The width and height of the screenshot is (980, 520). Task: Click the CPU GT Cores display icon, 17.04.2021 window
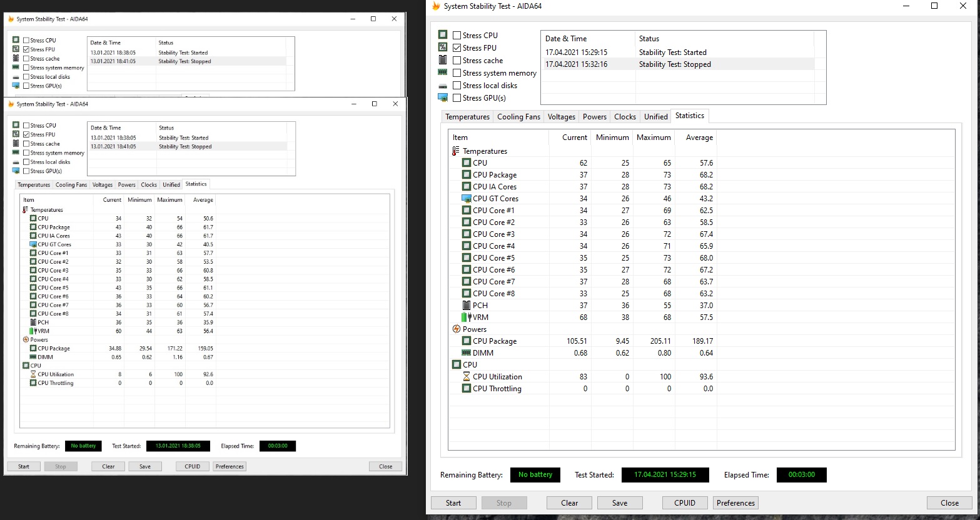[x=467, y=199]
